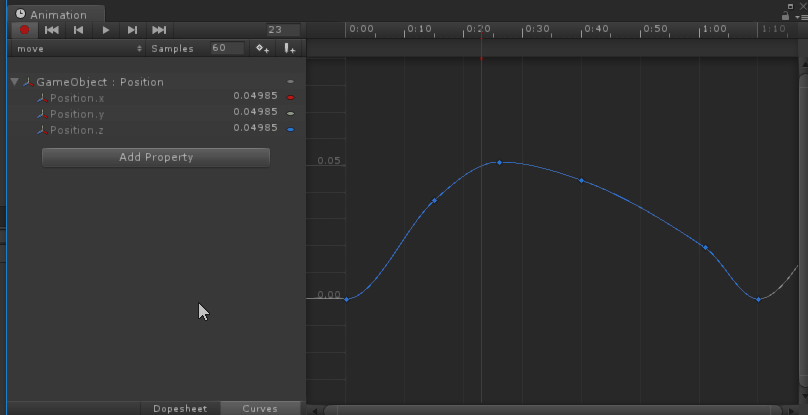
Task: Click the 0:30 mark on the time ruler
Action: (536, 29)
